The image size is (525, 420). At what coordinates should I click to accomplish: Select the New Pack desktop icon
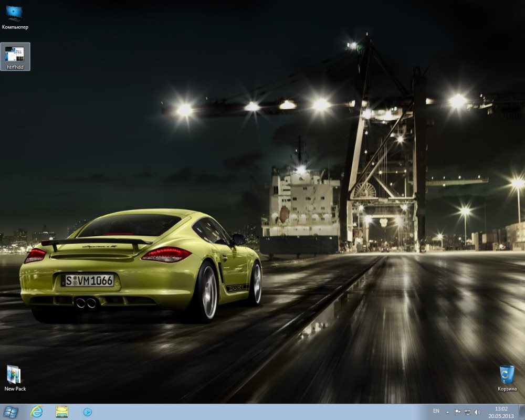[14, 374]
